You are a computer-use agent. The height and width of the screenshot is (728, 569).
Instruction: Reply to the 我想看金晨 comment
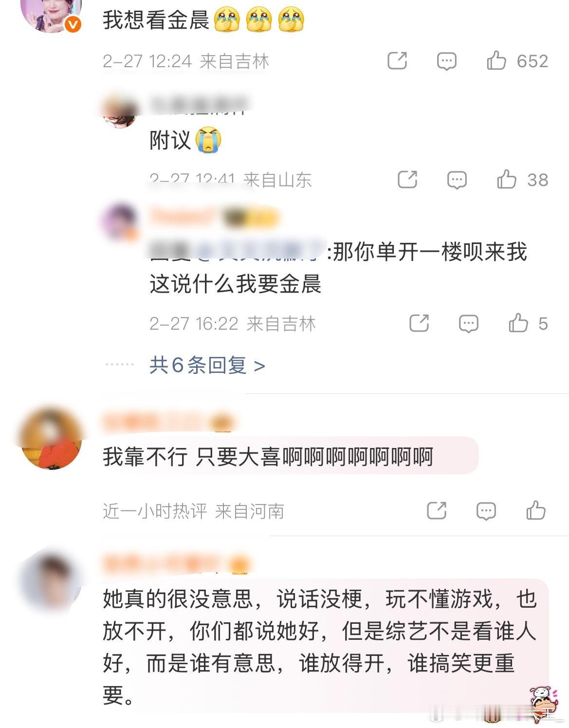point(446,61)
